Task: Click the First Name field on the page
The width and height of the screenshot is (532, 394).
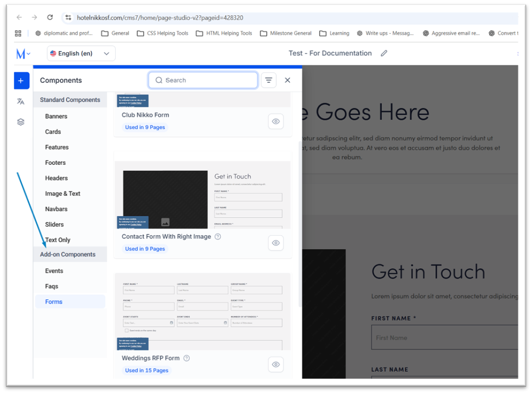Action: (x=444, y=337)
